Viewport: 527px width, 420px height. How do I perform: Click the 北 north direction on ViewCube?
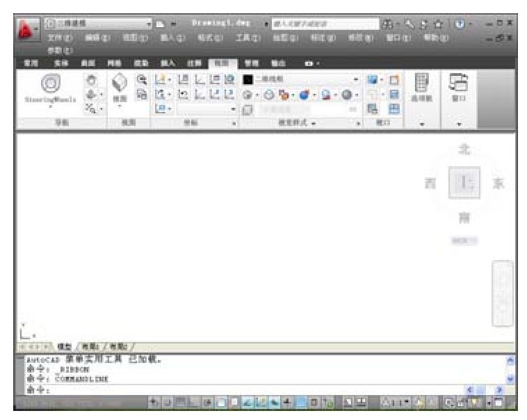464,149
